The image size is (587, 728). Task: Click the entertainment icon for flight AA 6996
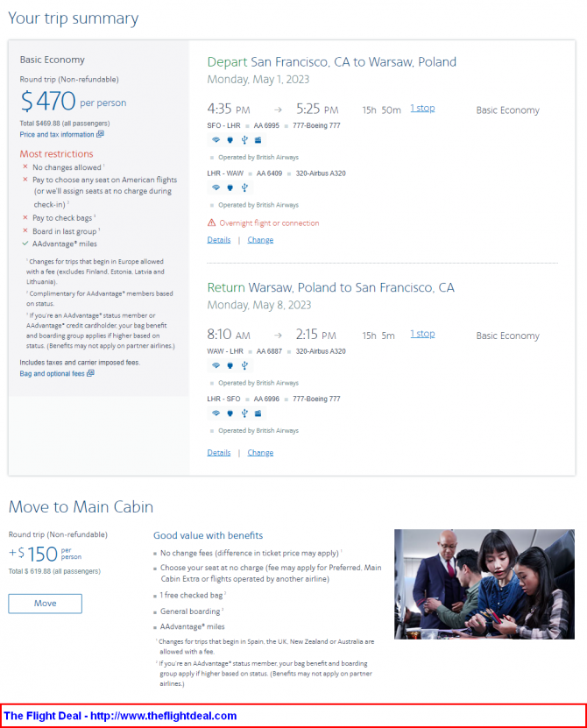coord(258,413)
